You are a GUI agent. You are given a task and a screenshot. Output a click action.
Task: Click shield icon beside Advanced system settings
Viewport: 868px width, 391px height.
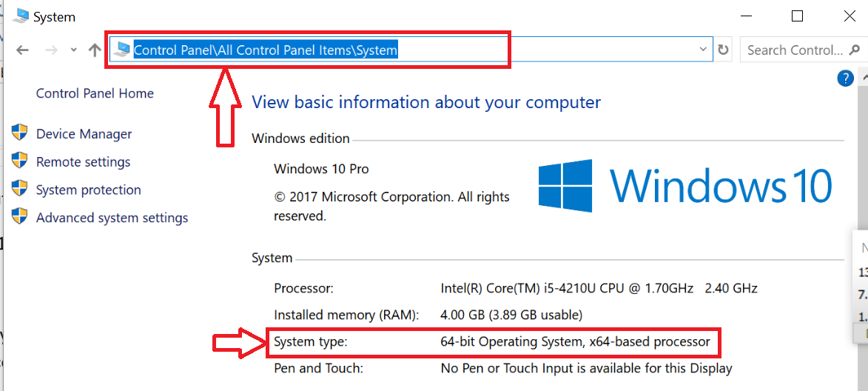click(19, 215)
